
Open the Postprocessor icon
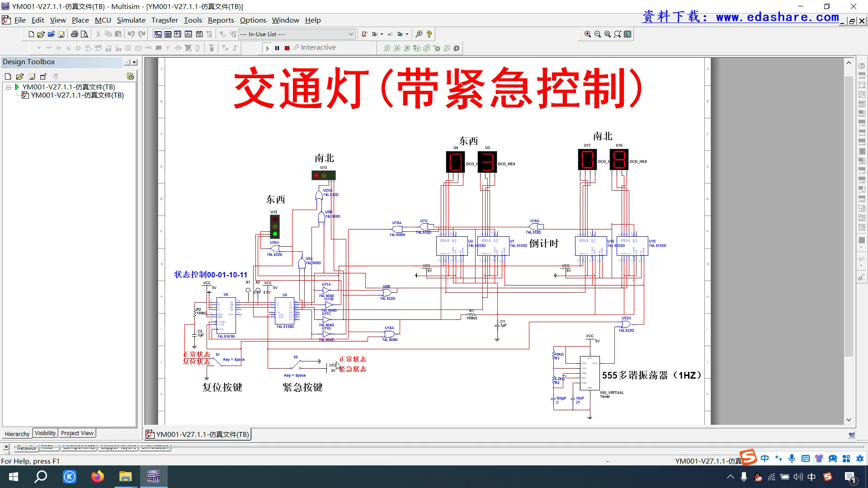point(199,34)
